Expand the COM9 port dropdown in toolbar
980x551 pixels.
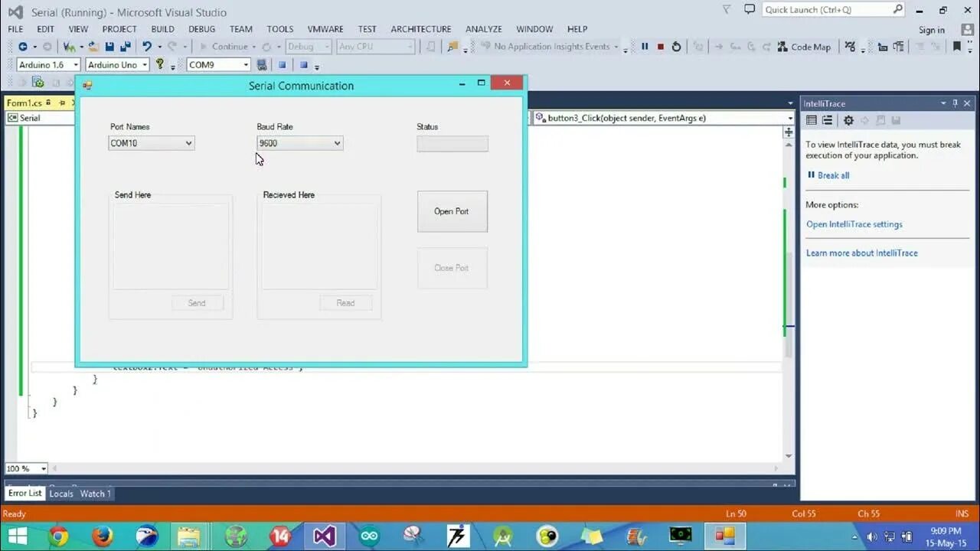(246, 65)
